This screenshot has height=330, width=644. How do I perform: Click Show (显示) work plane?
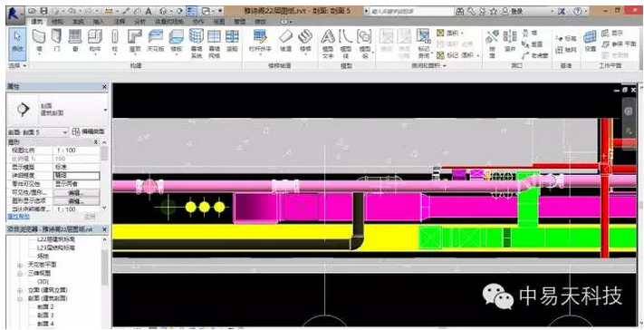(x=612, y=33)
